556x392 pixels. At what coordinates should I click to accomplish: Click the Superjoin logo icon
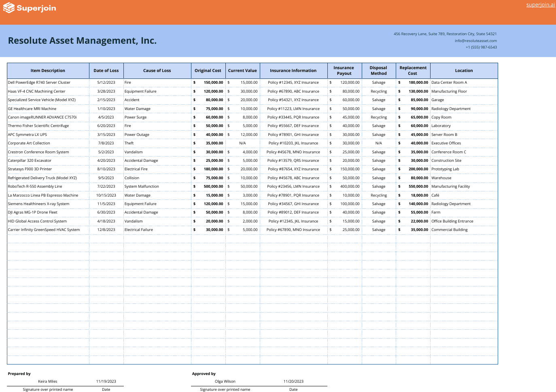point(9,8)
